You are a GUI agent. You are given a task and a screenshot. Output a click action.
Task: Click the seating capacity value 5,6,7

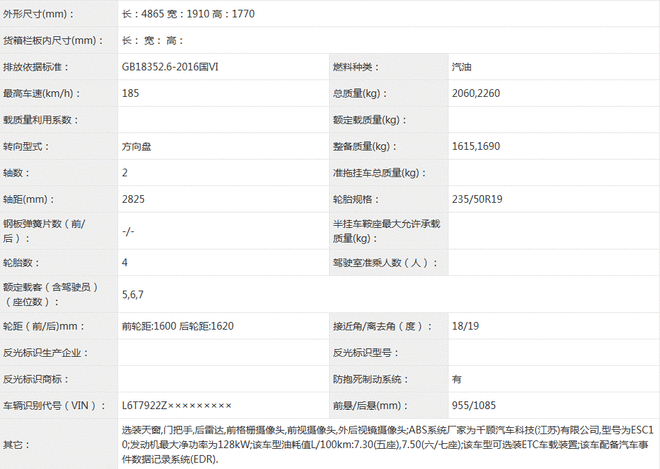tap(134, 294)
